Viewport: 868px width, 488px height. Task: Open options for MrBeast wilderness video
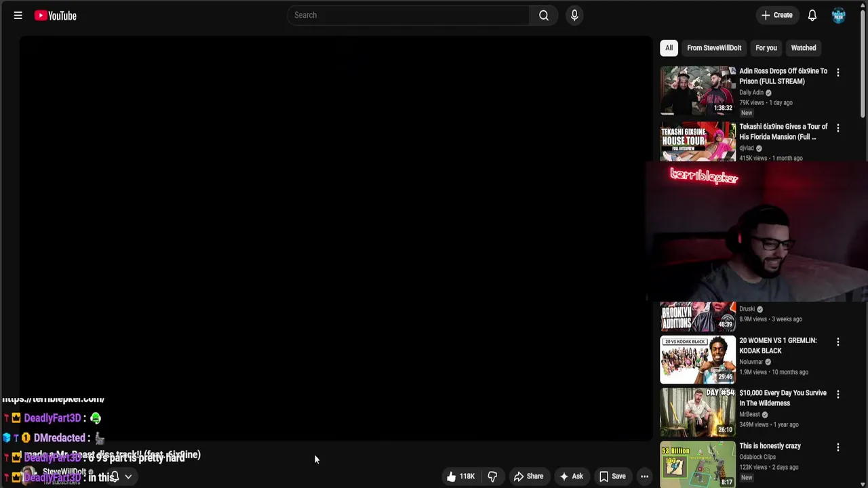tap(838, 394)
